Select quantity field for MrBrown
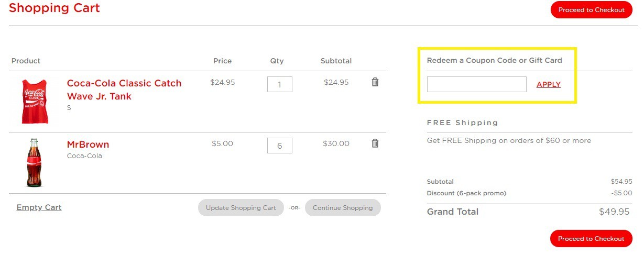Screen dimensions: 644x255 tap(280, 146)
